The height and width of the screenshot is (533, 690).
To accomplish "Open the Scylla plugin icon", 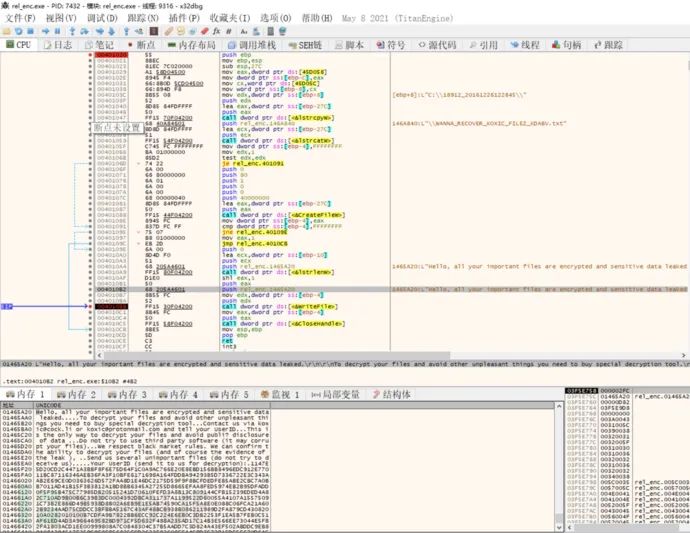I will pyautogui.click(x=154, y=31).
